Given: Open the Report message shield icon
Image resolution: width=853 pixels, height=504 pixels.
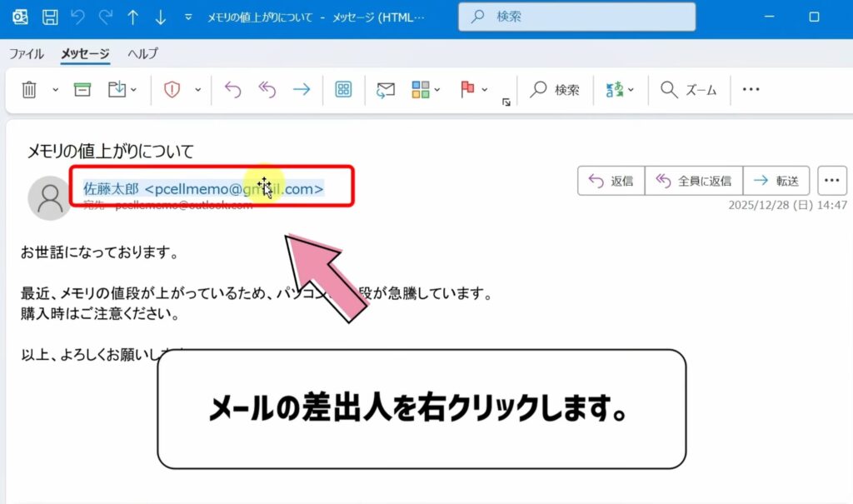Looking at the screenshot, I should pos(172,89).
